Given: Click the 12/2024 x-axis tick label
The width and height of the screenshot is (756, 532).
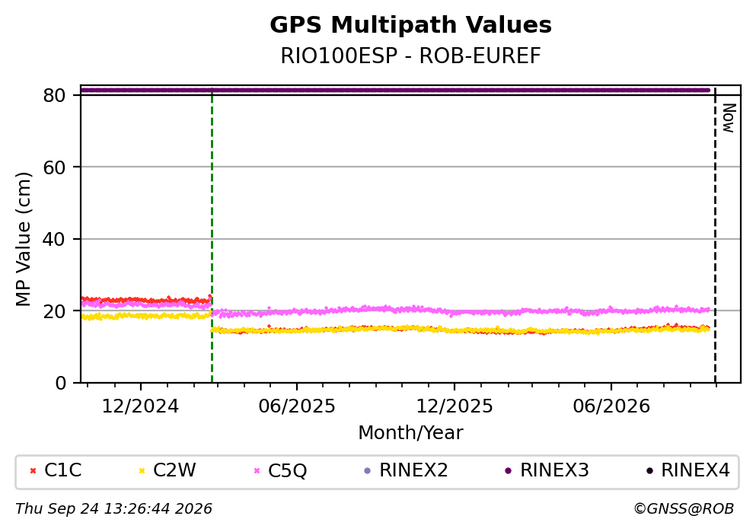Looking at the screenshot, I should point(140,406).
